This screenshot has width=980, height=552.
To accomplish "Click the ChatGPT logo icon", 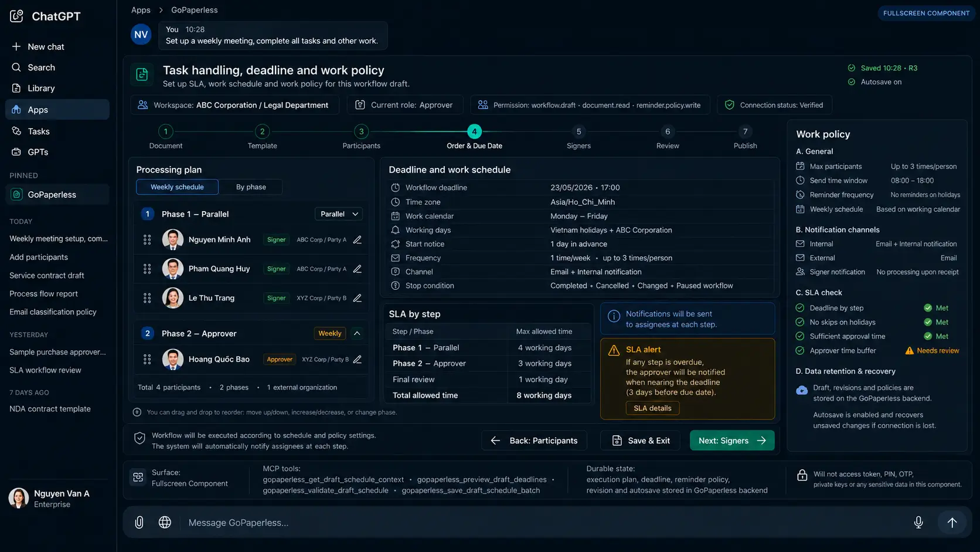I will (x=16, y=16).
